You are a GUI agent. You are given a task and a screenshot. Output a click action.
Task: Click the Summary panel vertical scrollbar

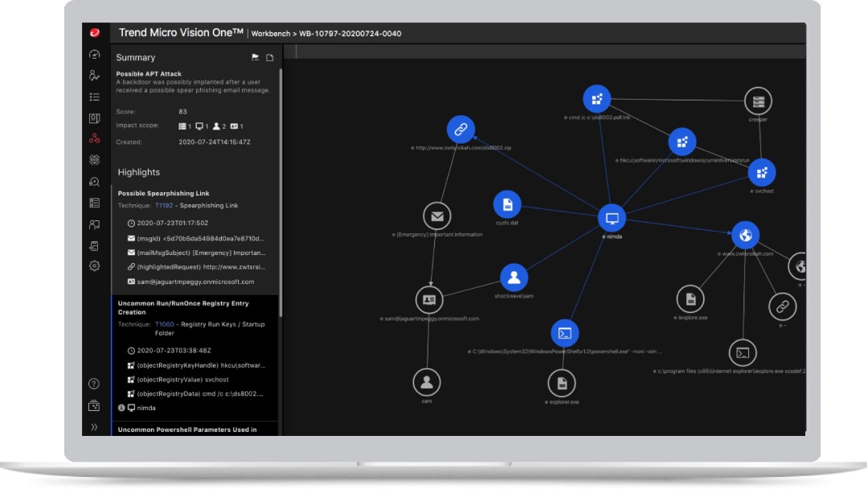280,193
